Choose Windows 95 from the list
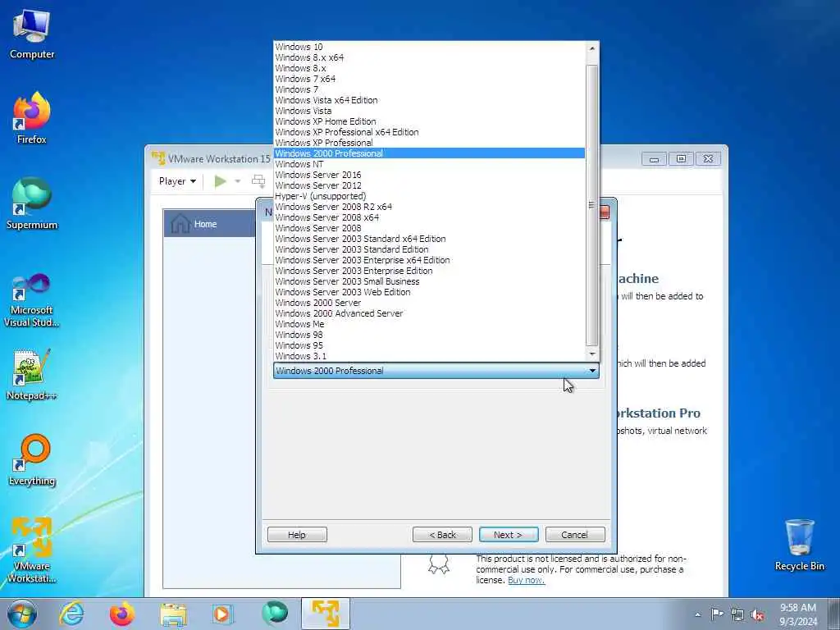 click(x=429, y=345)
